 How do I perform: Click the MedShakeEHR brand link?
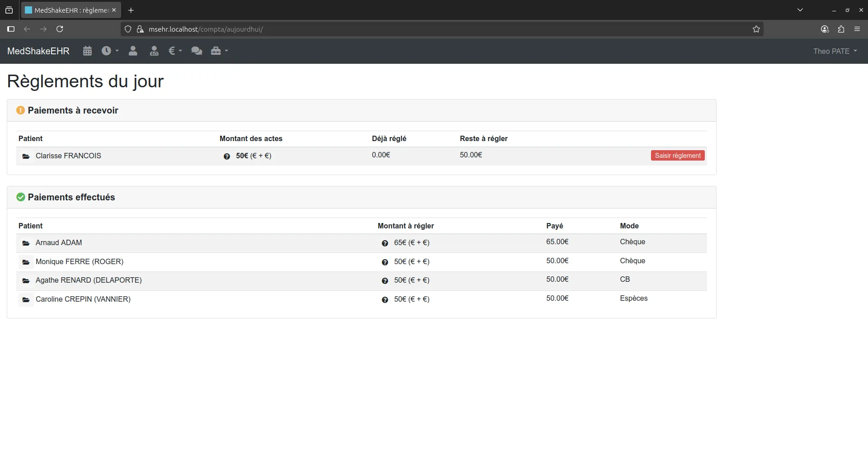click(38, 51)
